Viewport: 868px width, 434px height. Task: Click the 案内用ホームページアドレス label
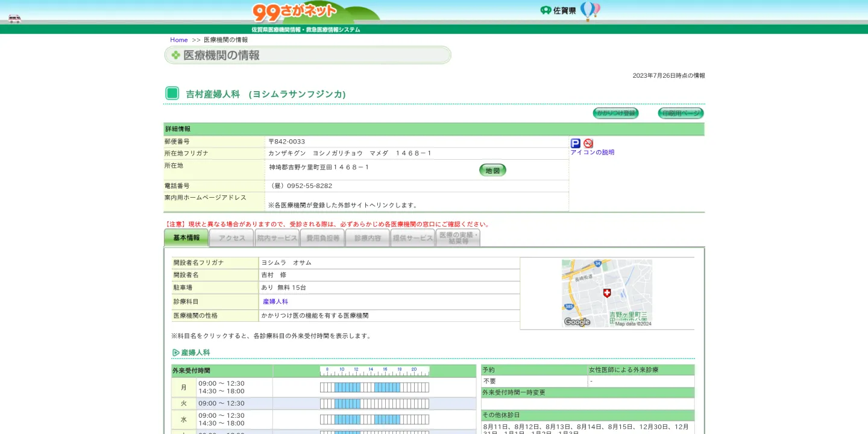pyautogui.click(x=206, y=198)
